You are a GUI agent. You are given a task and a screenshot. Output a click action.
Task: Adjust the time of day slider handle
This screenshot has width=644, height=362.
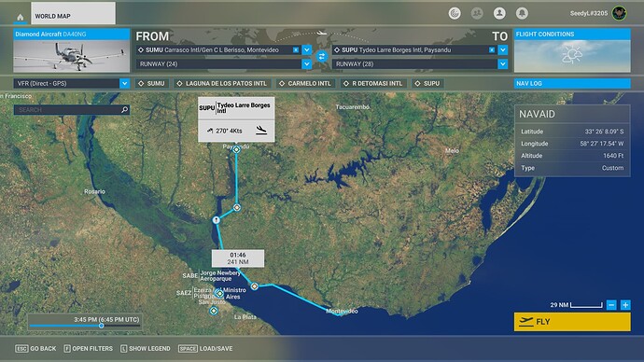(x=101, y=326)
